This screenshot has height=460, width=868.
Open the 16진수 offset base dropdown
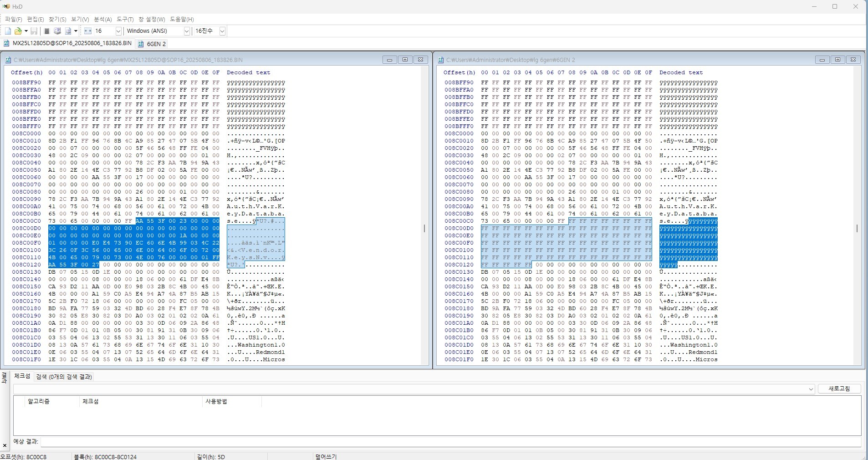(x=222, y=31)
